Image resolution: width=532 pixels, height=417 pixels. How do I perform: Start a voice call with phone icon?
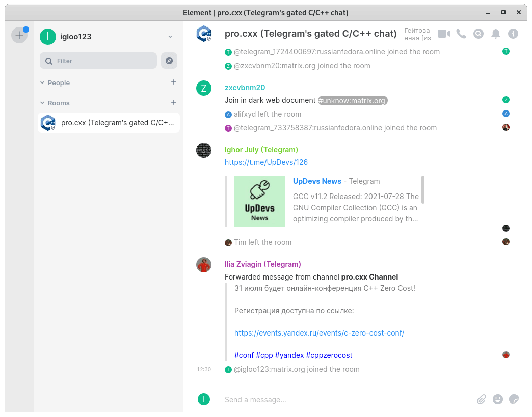(461, 34)
